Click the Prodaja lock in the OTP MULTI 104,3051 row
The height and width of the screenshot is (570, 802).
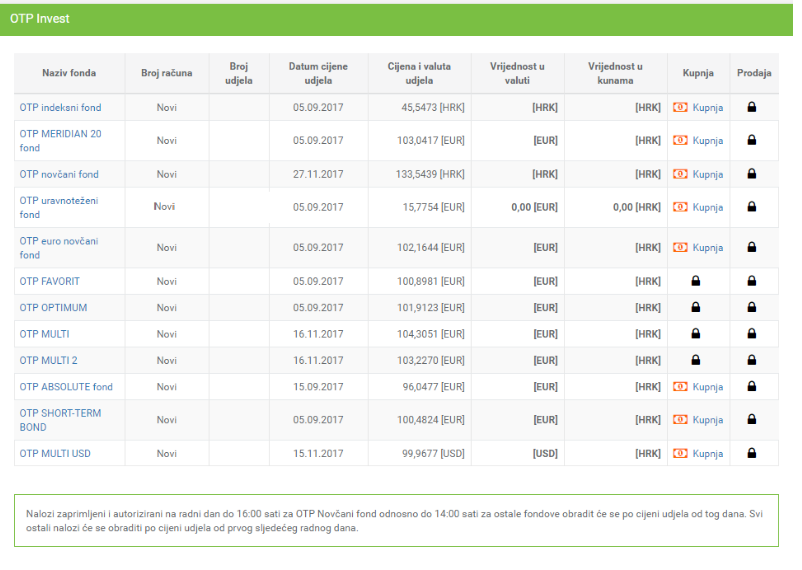pyautogui.click(x=752, y=334)
